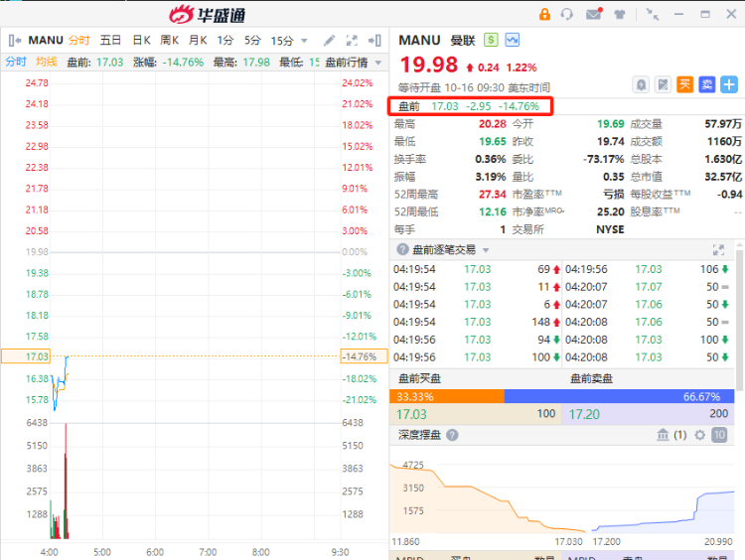Open the 盘前行情 dropdown
Screen dimensions: 745x560
coord(354,63)
